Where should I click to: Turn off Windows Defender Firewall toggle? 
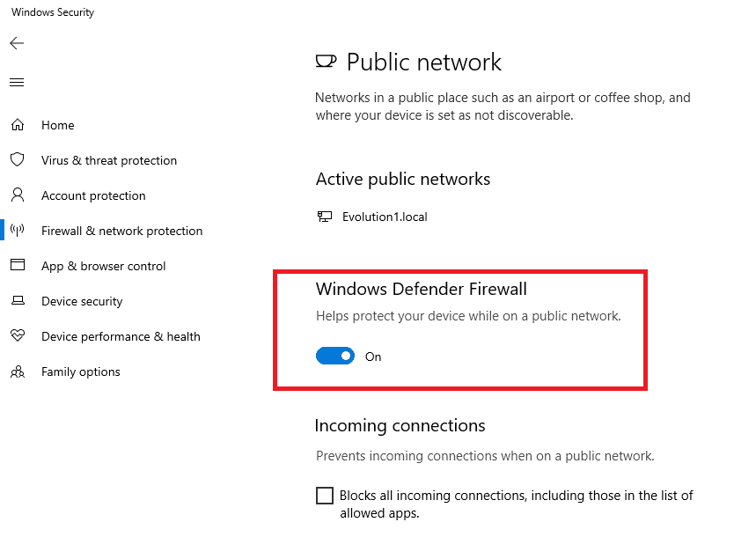tap(335, 356)
